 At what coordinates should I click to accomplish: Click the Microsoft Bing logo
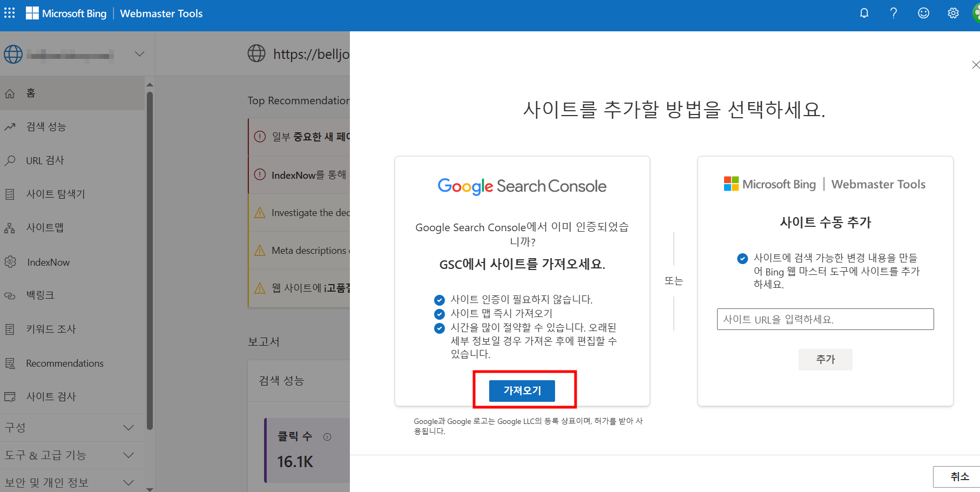click(x=66, y=14)
